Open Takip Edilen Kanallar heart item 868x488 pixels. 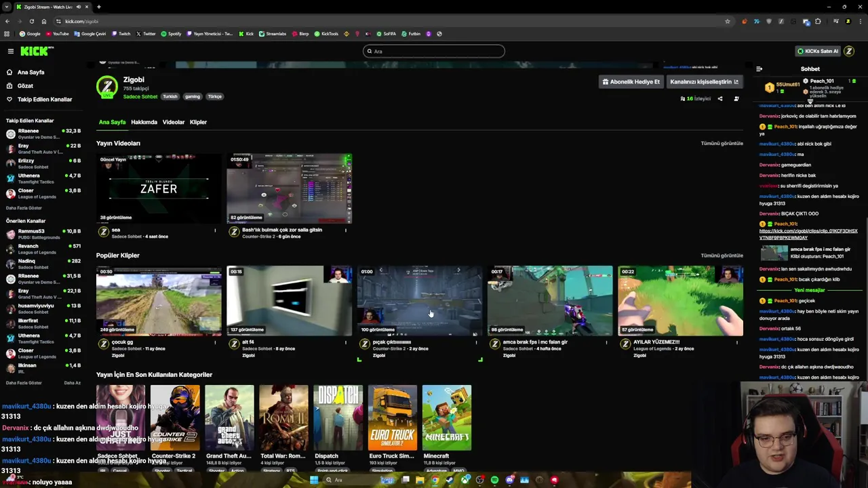39,100
